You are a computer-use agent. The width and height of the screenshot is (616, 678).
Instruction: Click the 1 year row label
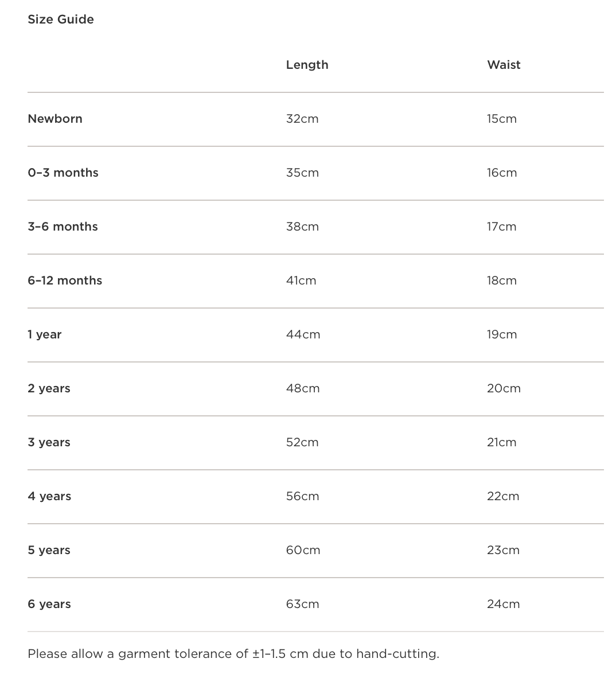(45, 334)
